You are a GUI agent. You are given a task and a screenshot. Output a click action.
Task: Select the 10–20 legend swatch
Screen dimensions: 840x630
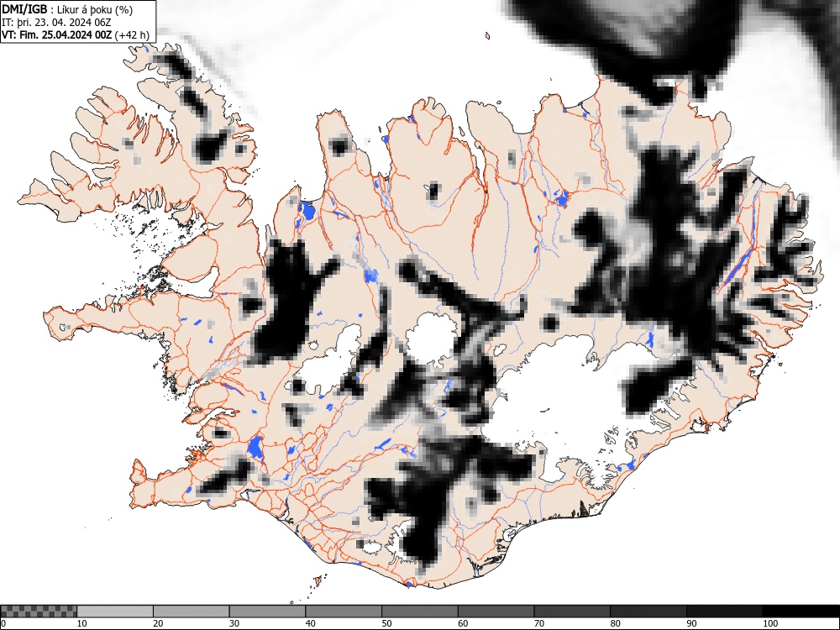pyautogui.click(x=115, y=612)
